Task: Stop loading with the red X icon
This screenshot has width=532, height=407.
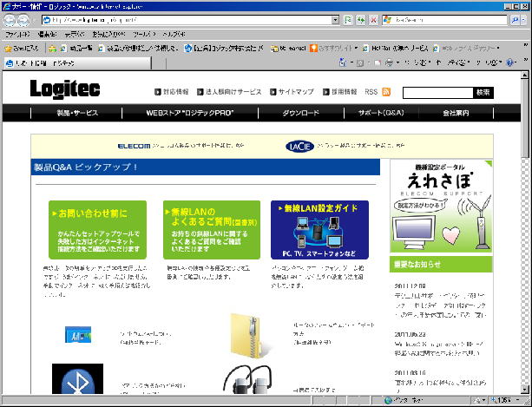Action: point(373,20)
